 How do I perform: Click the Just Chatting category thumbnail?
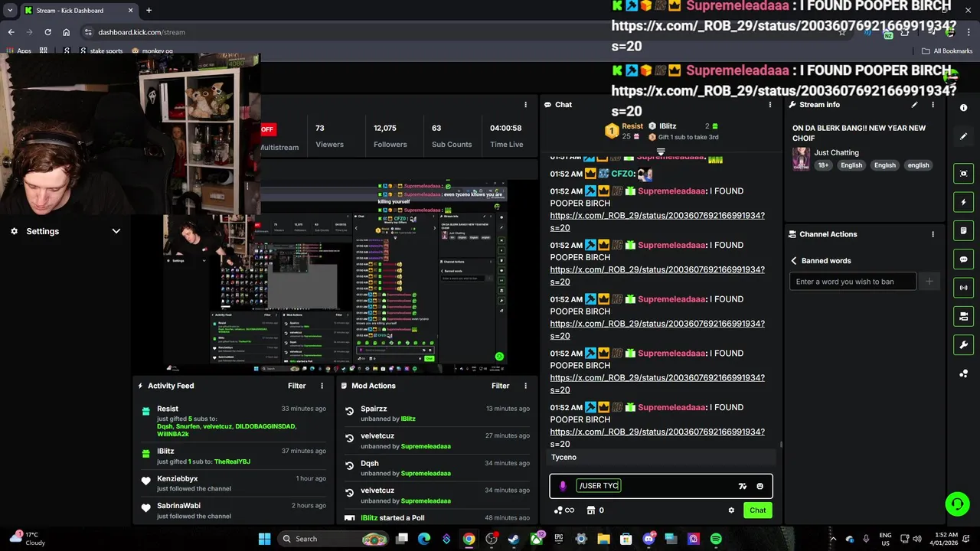coord(801,158)
